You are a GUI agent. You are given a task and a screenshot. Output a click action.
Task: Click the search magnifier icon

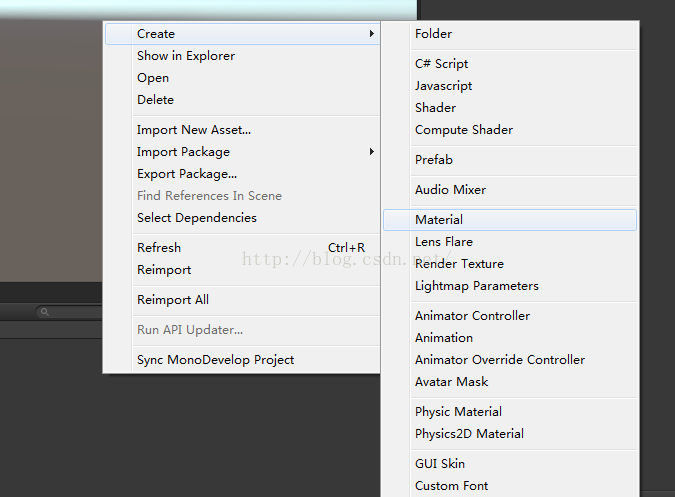44,312
